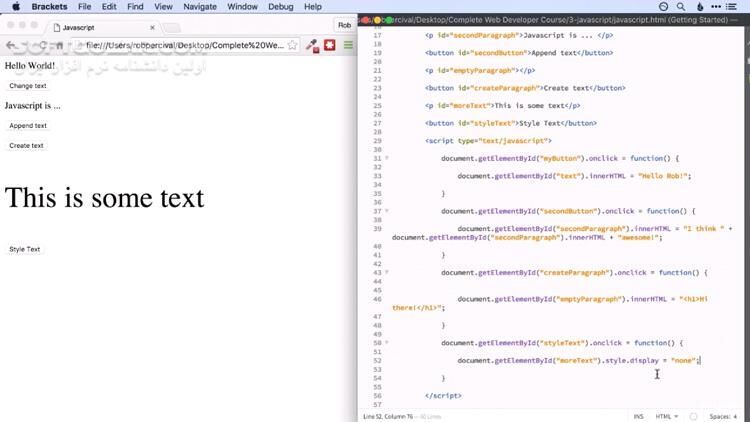The image size is (750, 422).
Task: Click the circular lint status indicator
Action: coord(694,416)
